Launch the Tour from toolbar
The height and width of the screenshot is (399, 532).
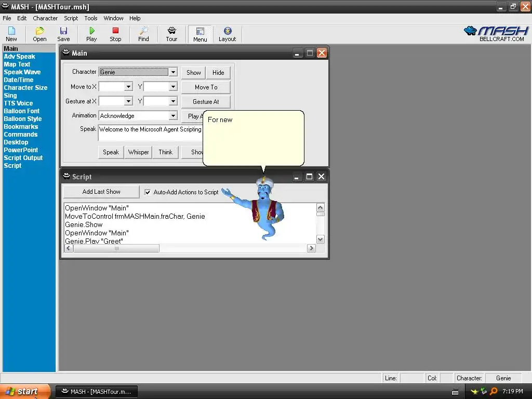(x=171, y=34)
